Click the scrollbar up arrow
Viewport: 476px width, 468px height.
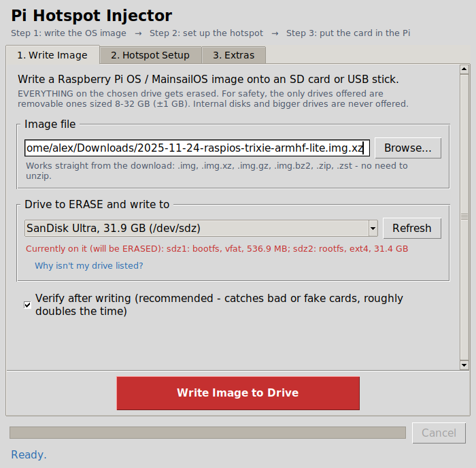click(464, 69)
